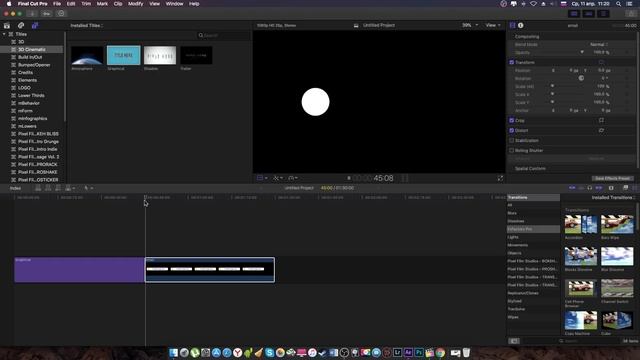Collapse the Titles tree category
640x360 pixels.
point(4,34)
